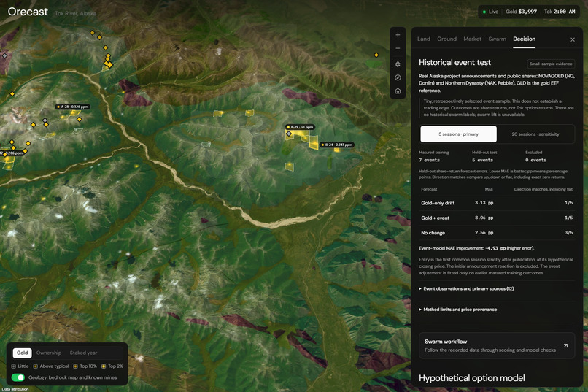Click the Tok 2:00 AM time readout
Screen dimensions: 588x392
point(560,12)
